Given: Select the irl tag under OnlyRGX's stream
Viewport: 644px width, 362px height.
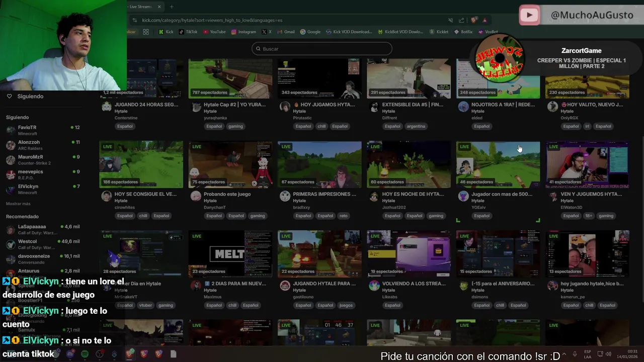Looking at the screenshot, I should pyautogui.click(x=587, y=126).
